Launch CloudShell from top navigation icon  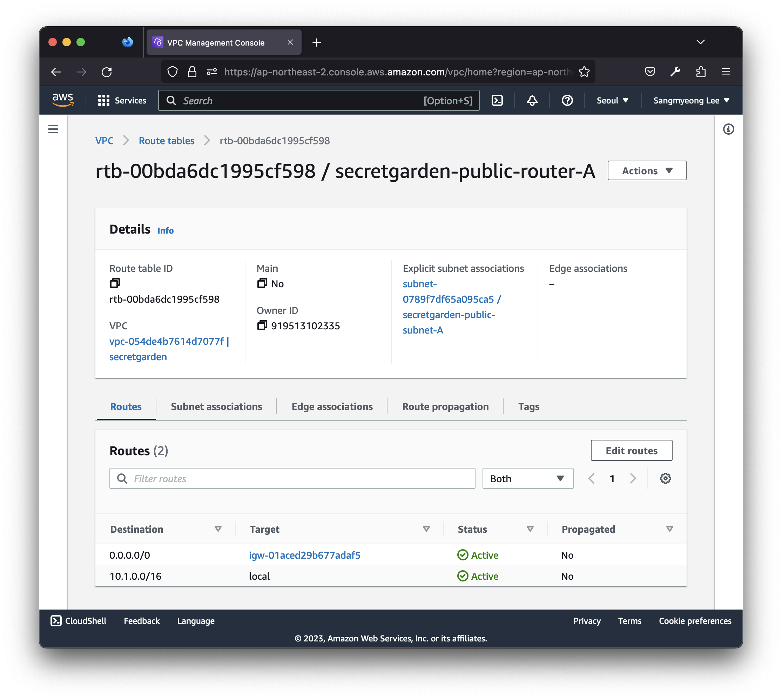pyautogui.click(x=497, y=100)
